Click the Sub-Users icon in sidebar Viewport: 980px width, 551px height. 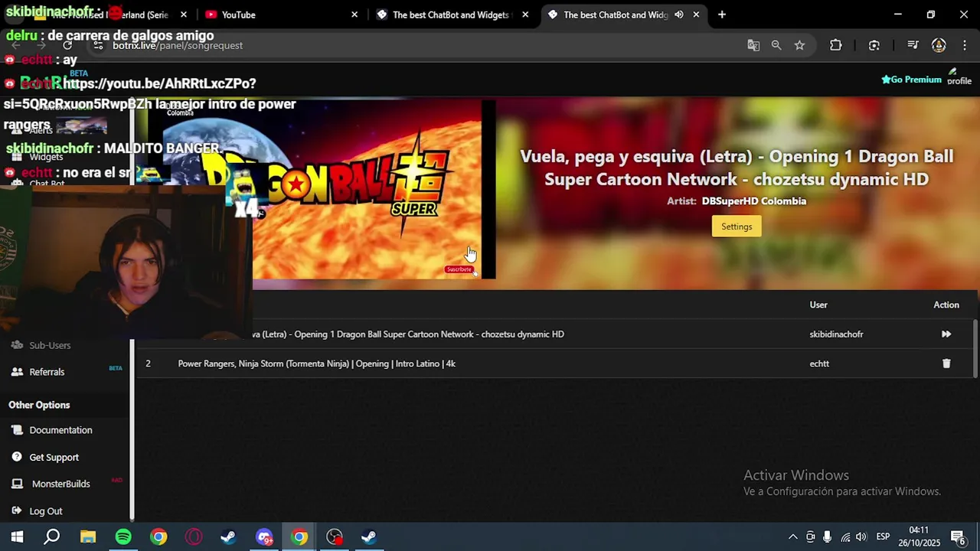point(17,345)
